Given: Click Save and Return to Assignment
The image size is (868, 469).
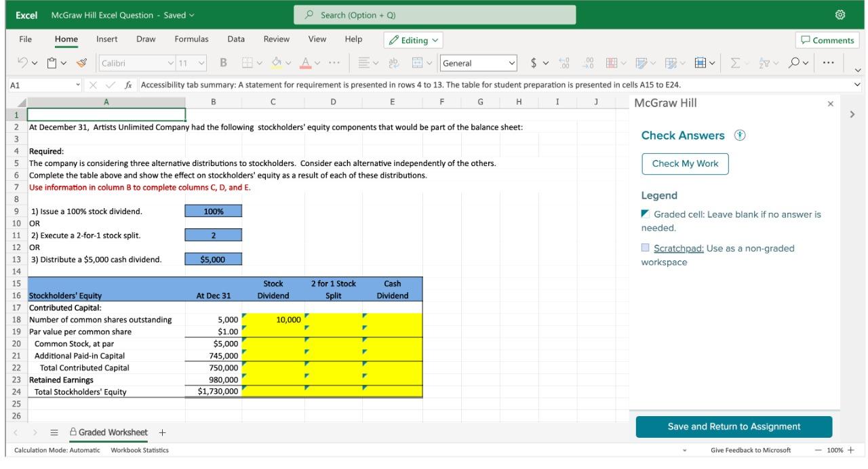Looking at the screenshot, I should click(x=734, y=427).
